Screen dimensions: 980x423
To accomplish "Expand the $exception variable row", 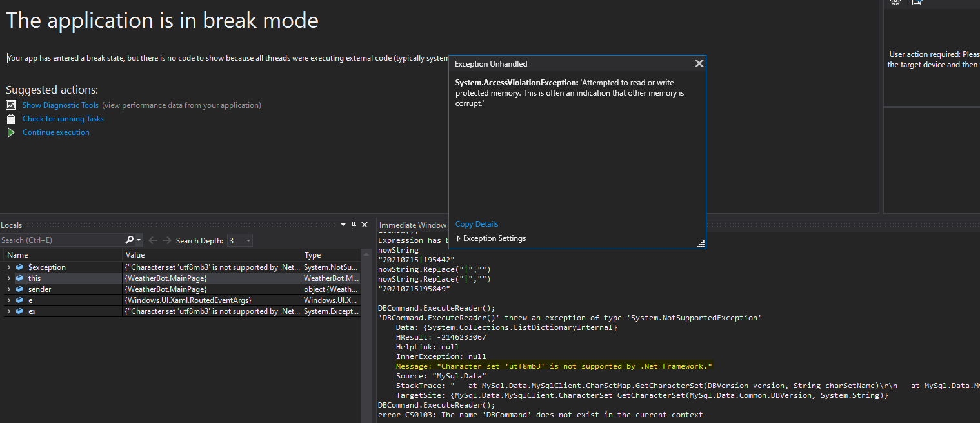I will tap(8, 267).
